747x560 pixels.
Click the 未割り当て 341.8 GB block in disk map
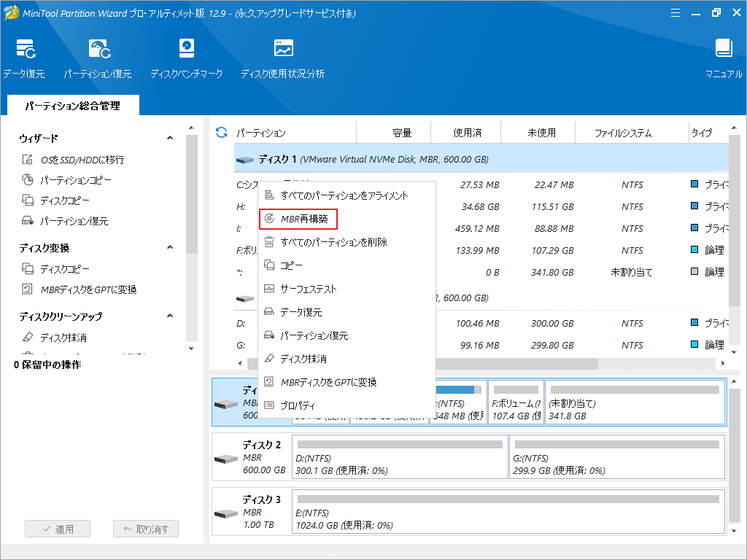tap(635, 402)
